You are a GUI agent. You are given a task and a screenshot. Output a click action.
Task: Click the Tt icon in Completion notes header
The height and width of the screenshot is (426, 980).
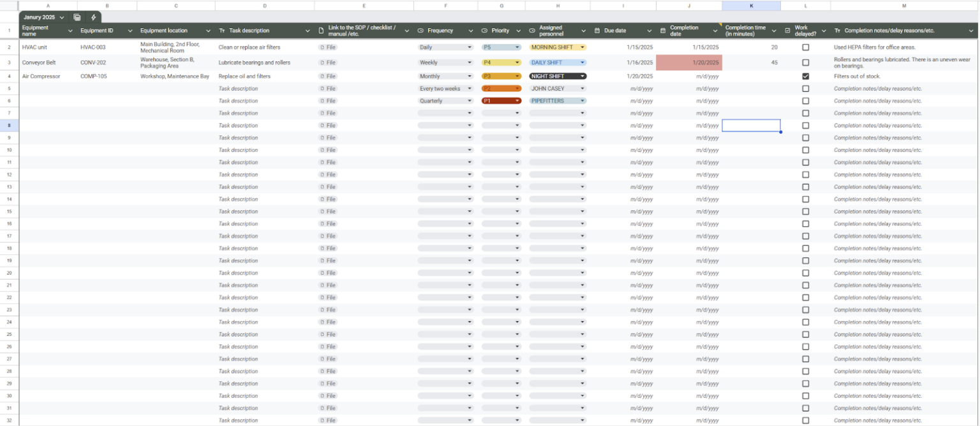click(838, 30)
